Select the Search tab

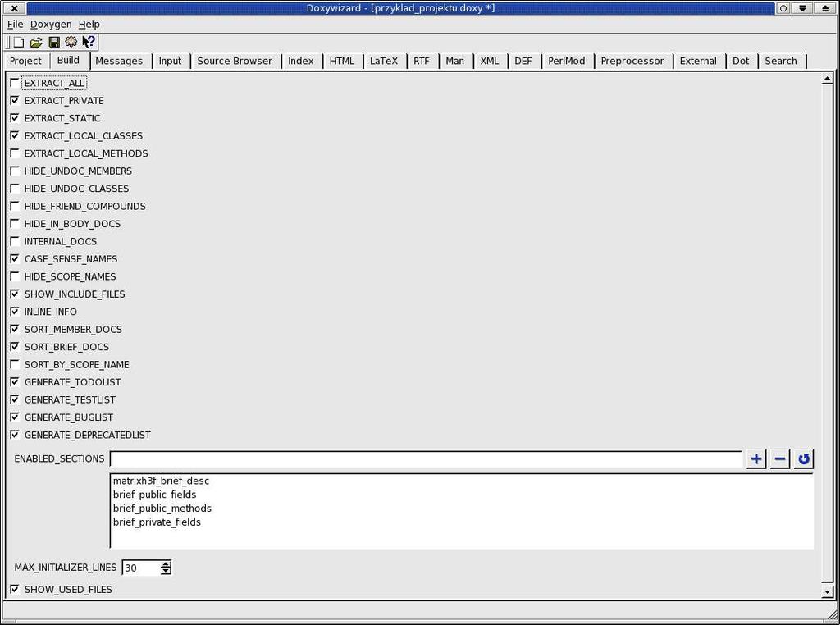[781, 61]
